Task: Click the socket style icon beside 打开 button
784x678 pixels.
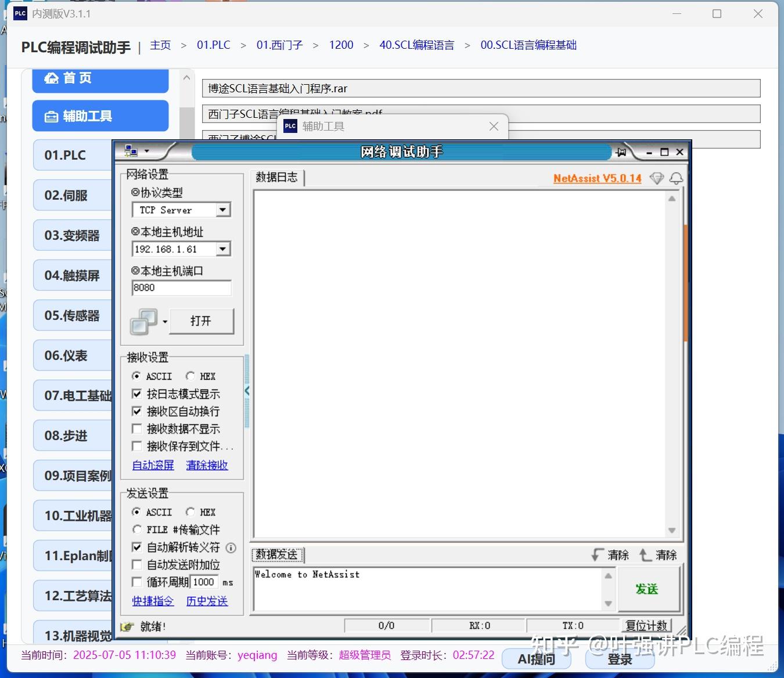Action: pyautogui.click(x=143, y=321)
